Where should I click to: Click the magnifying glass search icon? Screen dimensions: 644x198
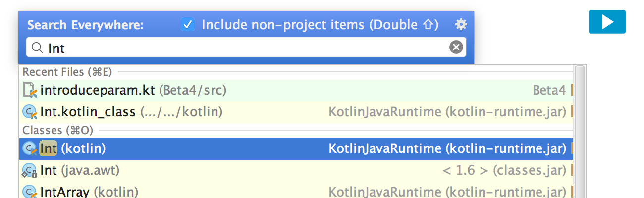pyautogui.click(x=37, y=48)
